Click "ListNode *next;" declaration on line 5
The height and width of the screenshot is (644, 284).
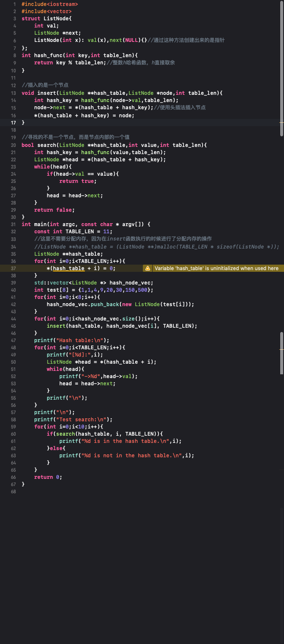coord(58,33)
